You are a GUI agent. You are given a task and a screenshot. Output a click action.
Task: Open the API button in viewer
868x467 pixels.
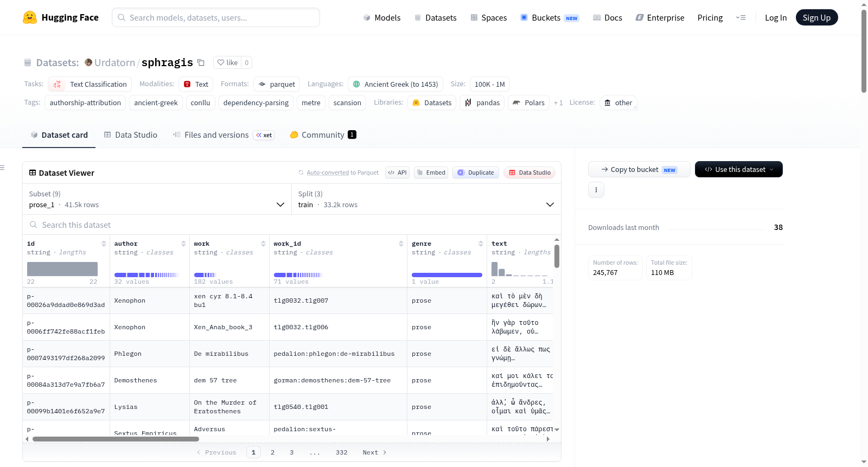[397, 172]
